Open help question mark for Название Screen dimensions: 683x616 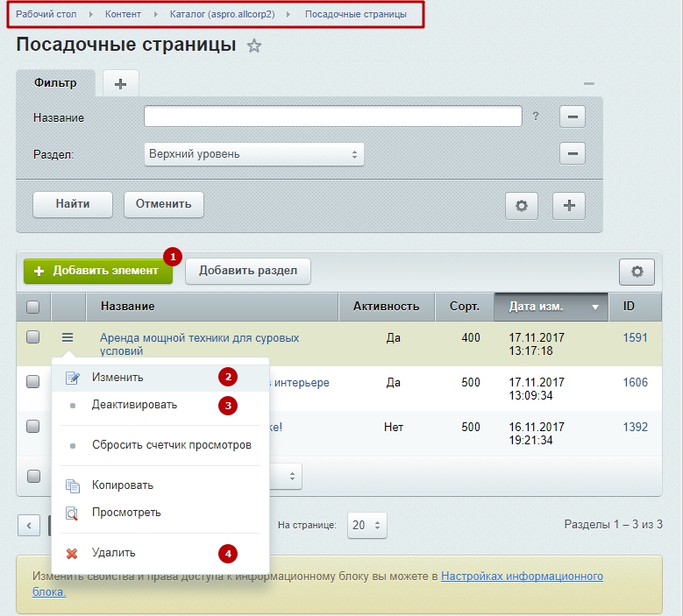click(x=536, y=117)
